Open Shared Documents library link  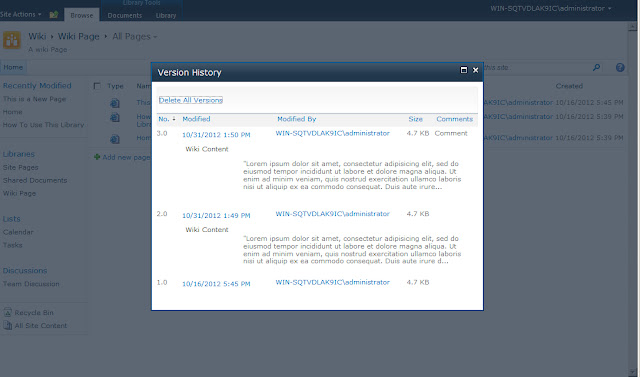pos(35,180)
